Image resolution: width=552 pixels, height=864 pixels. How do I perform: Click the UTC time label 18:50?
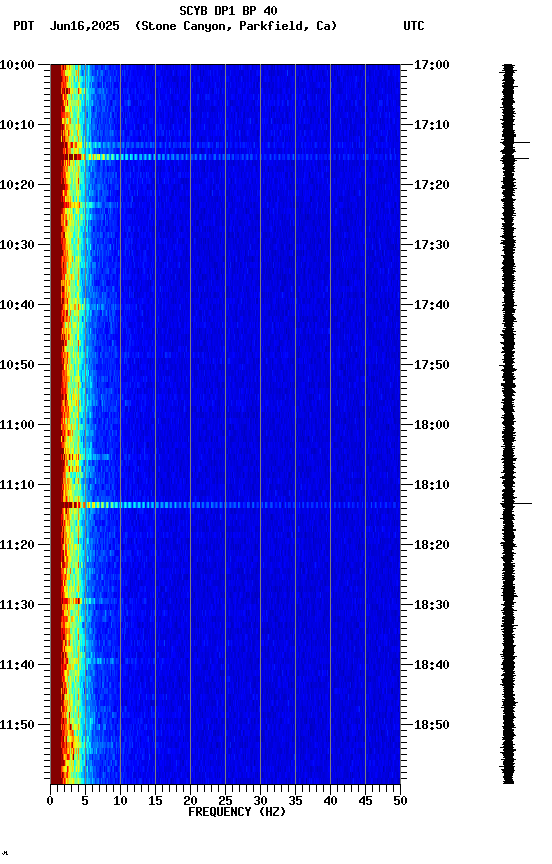pos(432,726)
